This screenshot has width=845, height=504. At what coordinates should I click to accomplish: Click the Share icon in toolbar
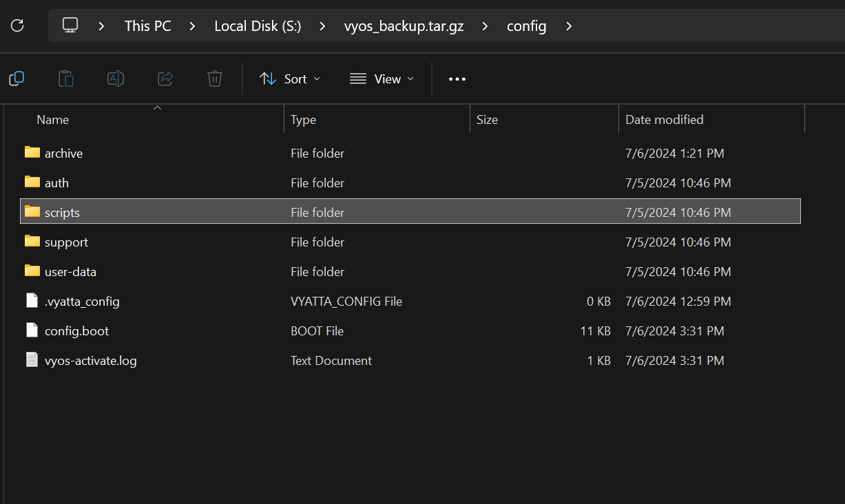pyautogui.click(x=165, y=78)
